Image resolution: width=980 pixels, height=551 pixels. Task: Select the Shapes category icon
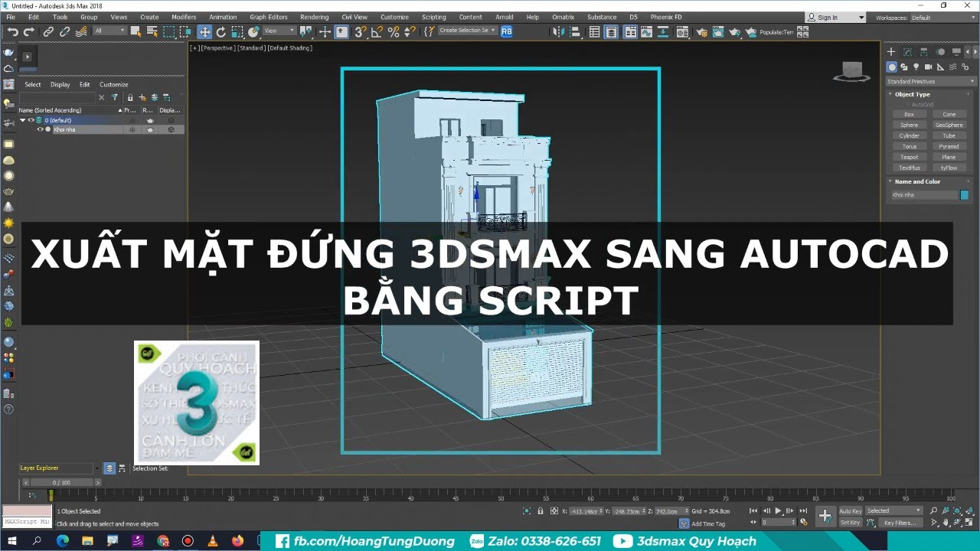click(x=904, y=67)
